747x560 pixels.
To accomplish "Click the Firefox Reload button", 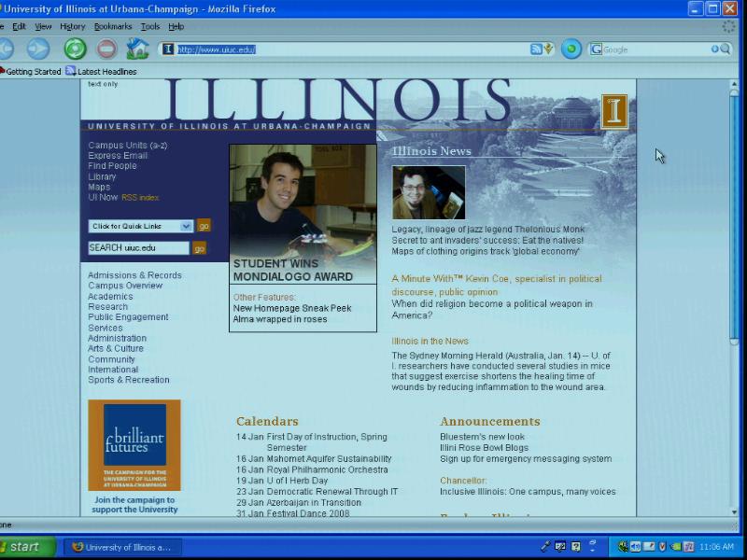I will tap(75, 49).
